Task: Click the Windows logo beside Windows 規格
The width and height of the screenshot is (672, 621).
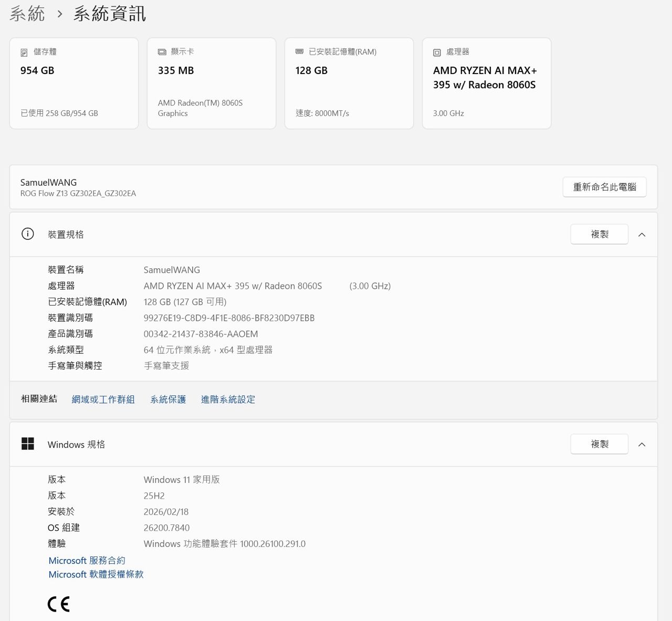Action: 28,444
